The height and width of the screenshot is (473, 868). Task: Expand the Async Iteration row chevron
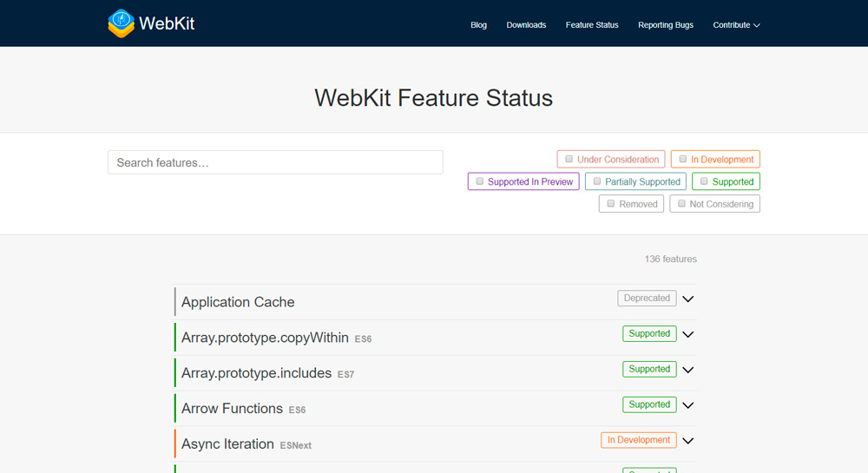[x=688, y=440]
